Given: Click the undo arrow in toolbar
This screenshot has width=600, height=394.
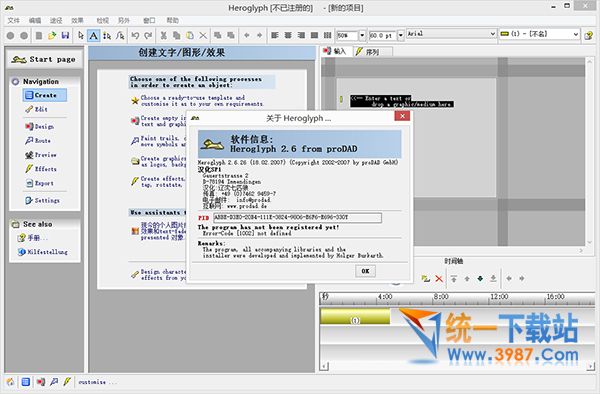Looking at the screenshot, I should click(x=135, y=36).
